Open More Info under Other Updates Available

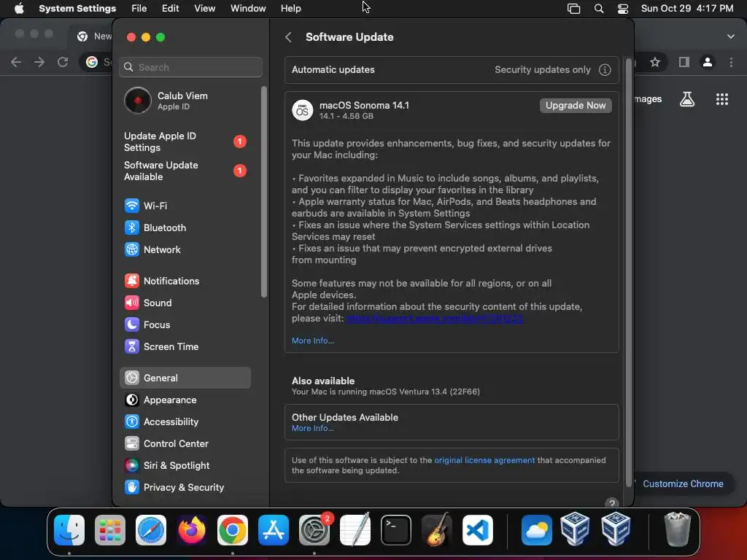(312, 428)
